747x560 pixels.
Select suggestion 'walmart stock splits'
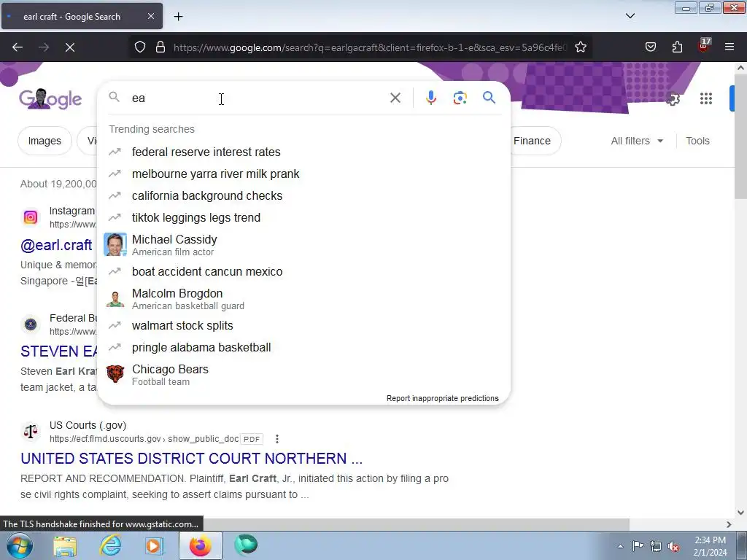click(x=303, y=326)
